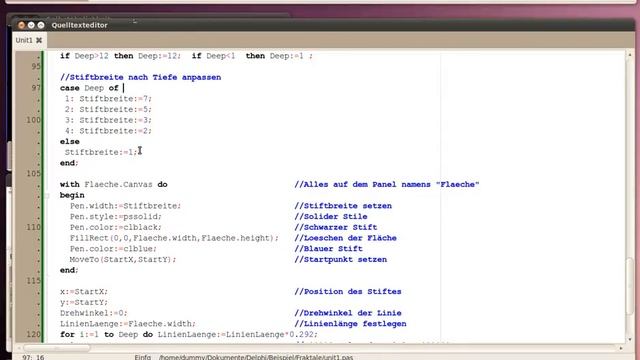Click comment '//Startpunkt setzen'
Viewport: 640px width, 360px height.
[x=340, y=260]
